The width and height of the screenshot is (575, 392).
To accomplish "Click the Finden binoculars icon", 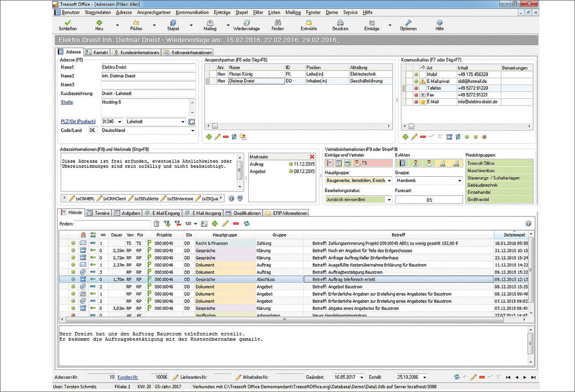I will point(278,23).
